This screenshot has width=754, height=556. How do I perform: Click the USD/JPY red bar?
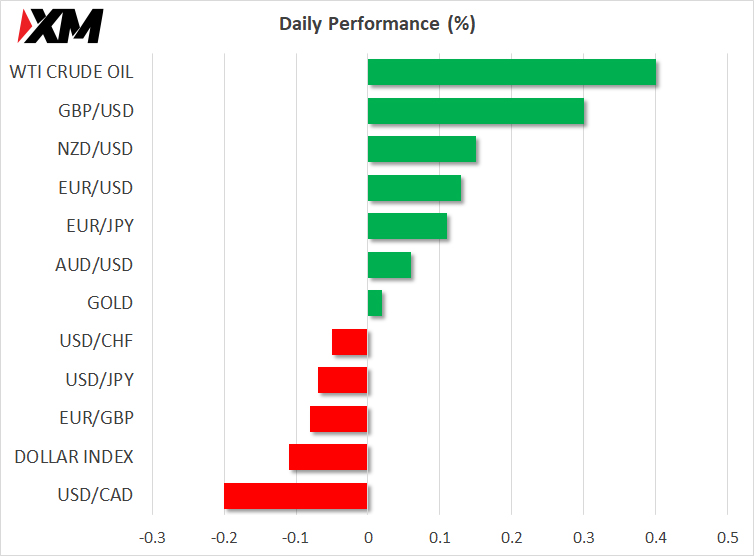342,380
